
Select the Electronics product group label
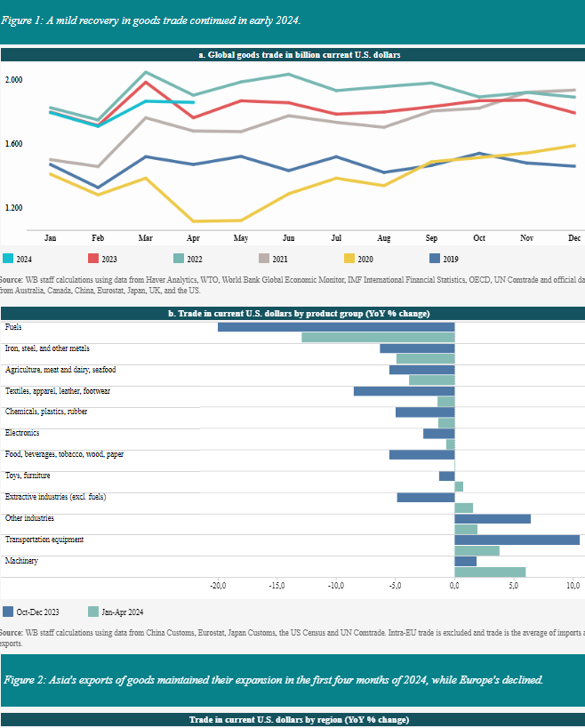[x=22, y=433]
